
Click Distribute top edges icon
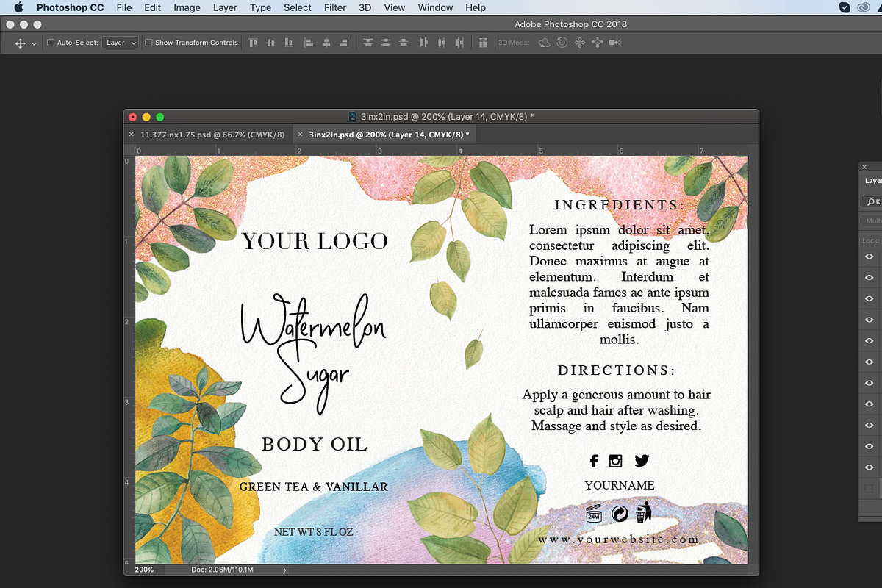tap(368, 43)
